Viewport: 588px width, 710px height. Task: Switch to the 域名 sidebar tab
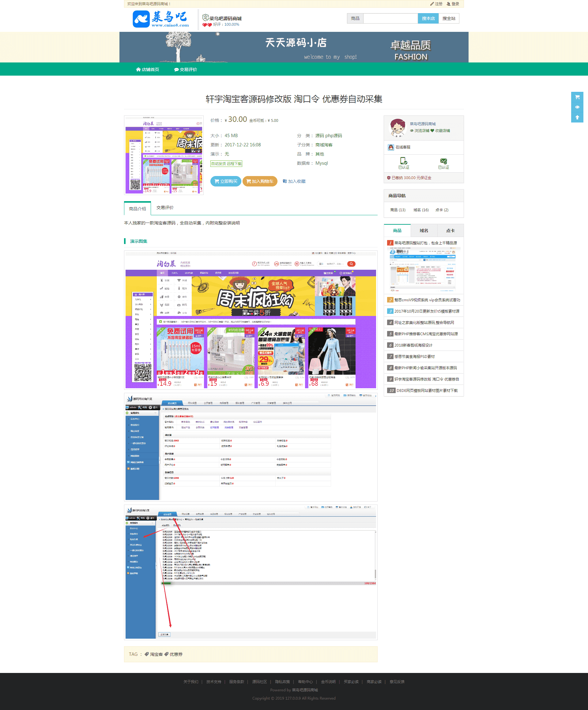[x=424, y=231]
